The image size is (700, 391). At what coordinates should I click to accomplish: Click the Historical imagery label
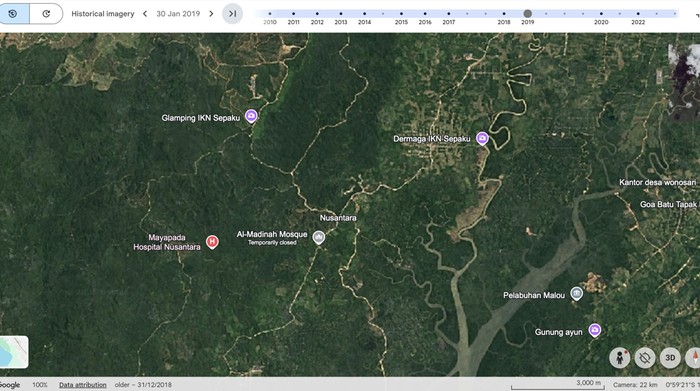coord(103,14)
